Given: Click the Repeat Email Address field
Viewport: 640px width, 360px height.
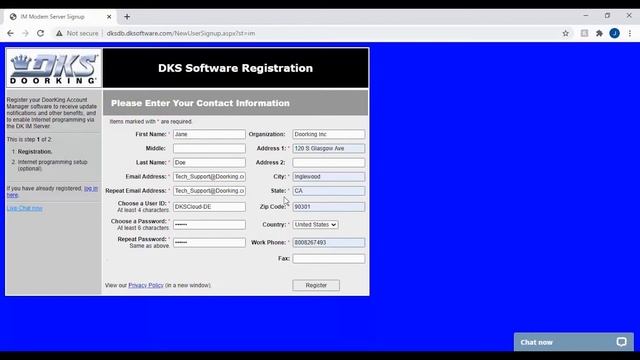Looking at the screenshot, I should click(x=209, y=191).
